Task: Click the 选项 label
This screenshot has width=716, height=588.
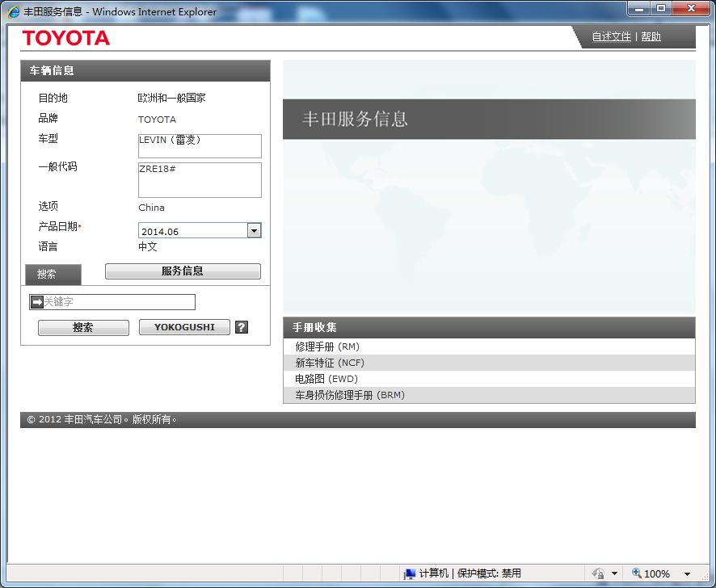Action: click(x=48, y=206)
